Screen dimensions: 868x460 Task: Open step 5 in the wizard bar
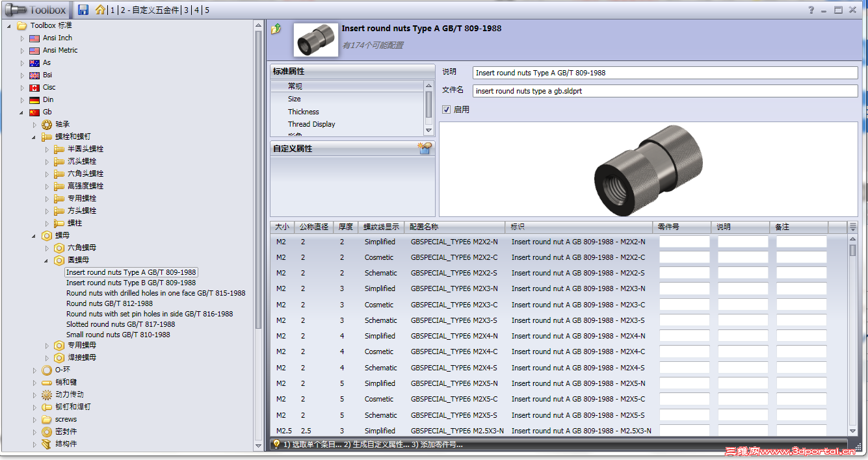coord(207,10)
